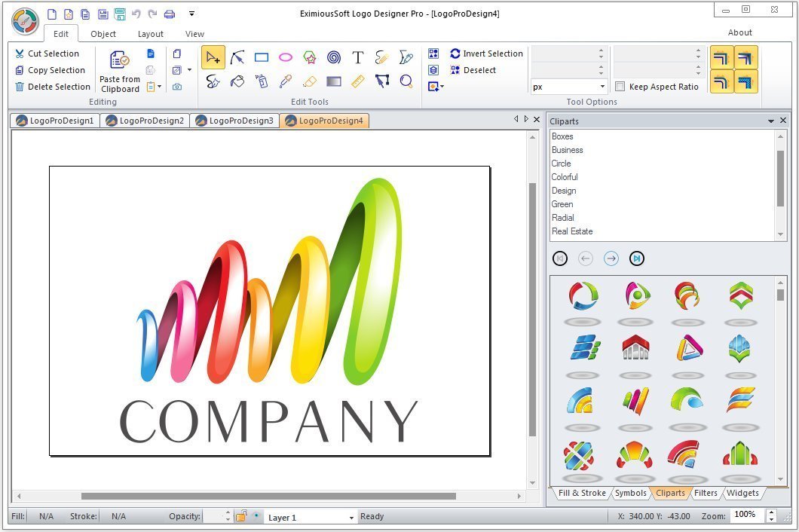Select the Ruler measure tool
This screenshot has width=799, height=532.
[358, 81]
